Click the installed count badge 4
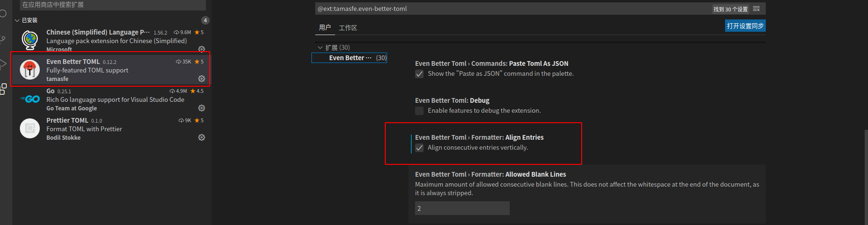 pyautogui.click(x=205, y=20)
